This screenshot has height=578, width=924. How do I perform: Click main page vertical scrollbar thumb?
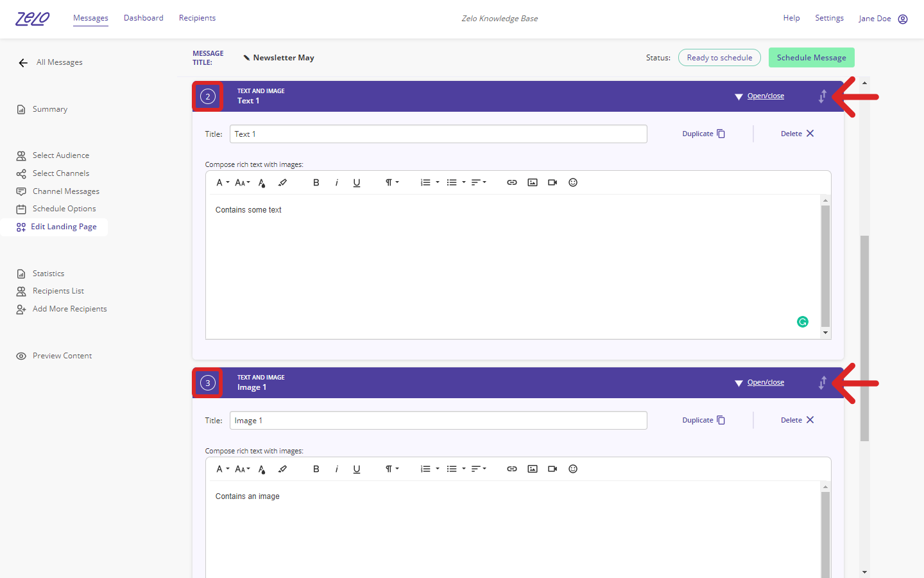[x=864, y=338]
